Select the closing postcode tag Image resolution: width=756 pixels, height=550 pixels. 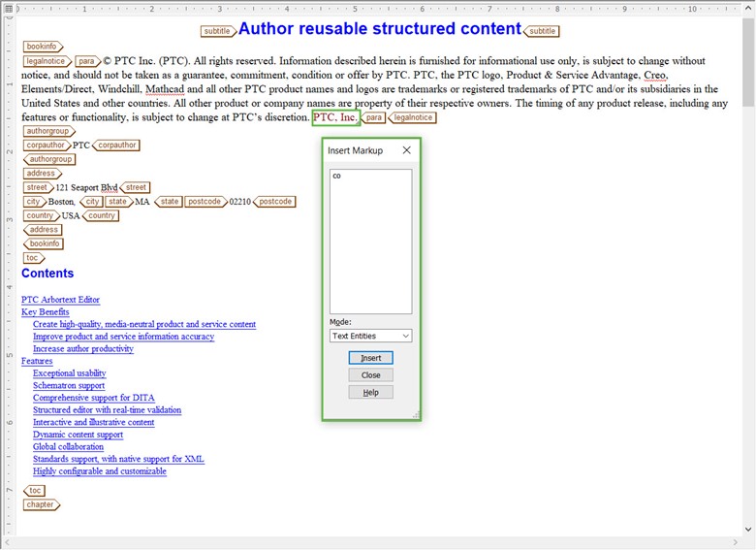tap(274, 202)
